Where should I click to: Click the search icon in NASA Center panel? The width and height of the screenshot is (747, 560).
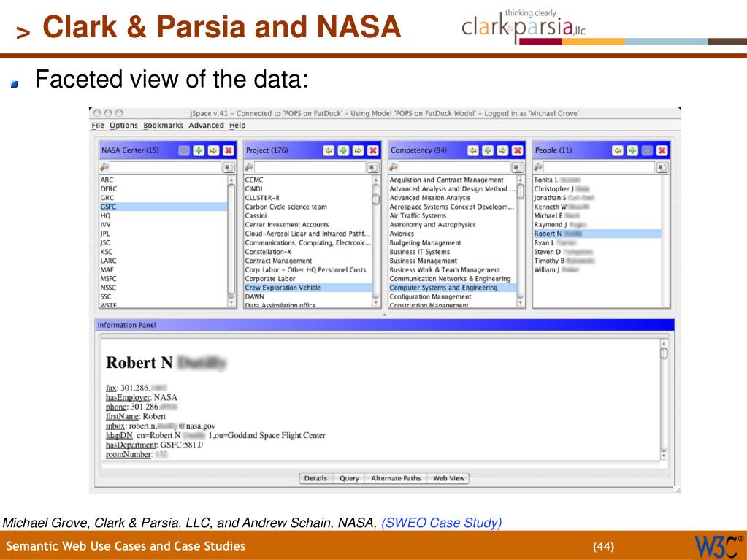[104, 166]
